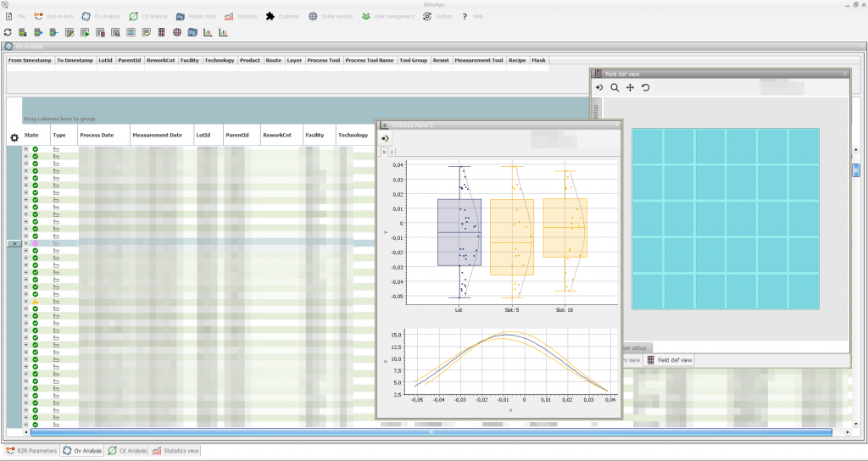Select the y tab in Statistics Panel 2
Viewport: 868px width, 461px height.
[392, 152]
